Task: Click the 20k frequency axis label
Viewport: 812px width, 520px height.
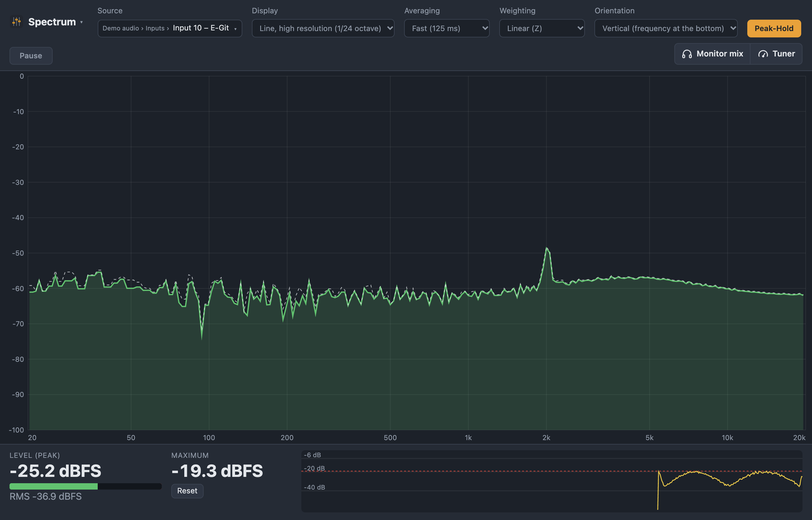Action: [x=799, y=438]
